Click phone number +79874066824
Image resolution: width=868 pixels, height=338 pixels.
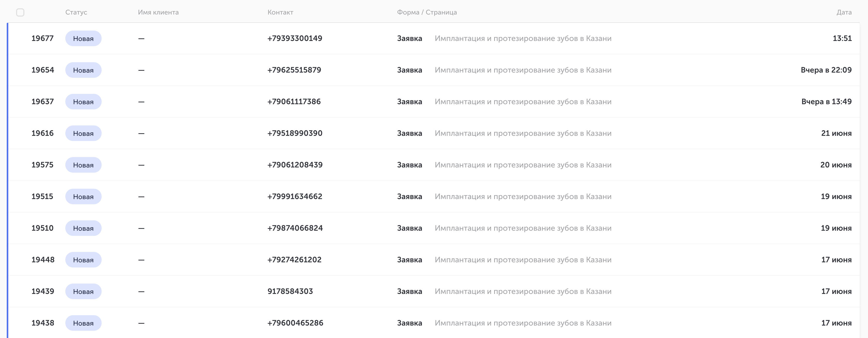[295, 228]
